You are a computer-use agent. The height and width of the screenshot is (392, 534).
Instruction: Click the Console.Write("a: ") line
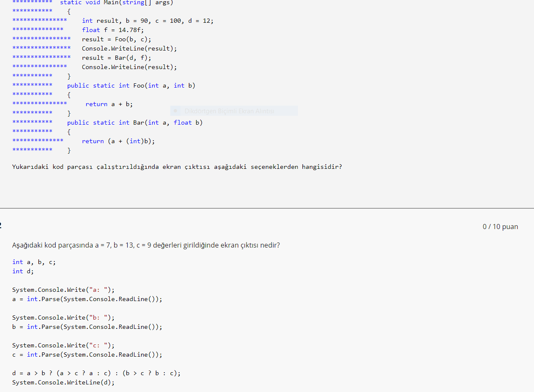pos(63,290)
